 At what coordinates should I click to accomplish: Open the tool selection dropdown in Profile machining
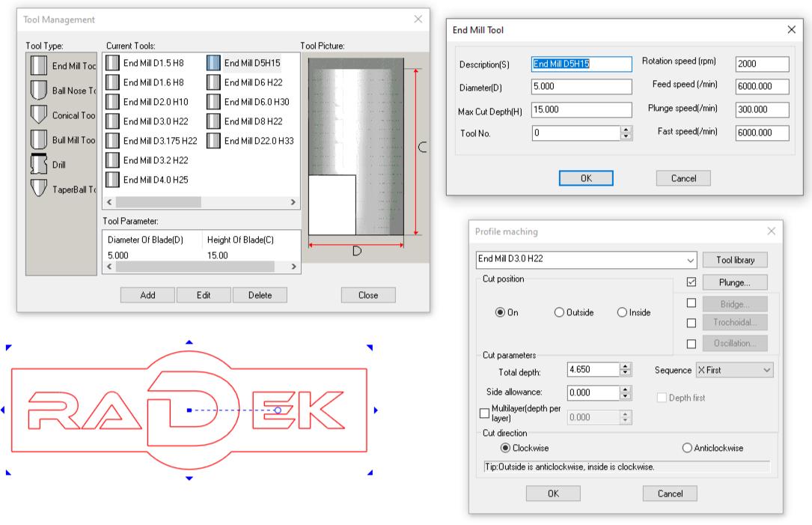pyautogui.click(x=690, y=260)
